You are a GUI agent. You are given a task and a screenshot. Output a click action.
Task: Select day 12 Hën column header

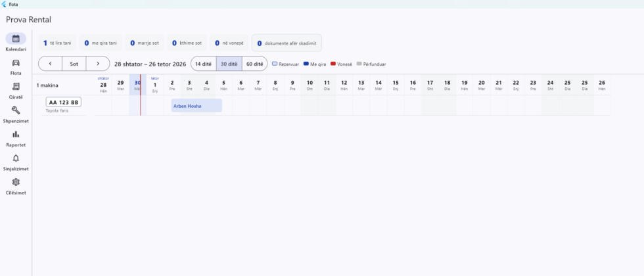point(344,85)
